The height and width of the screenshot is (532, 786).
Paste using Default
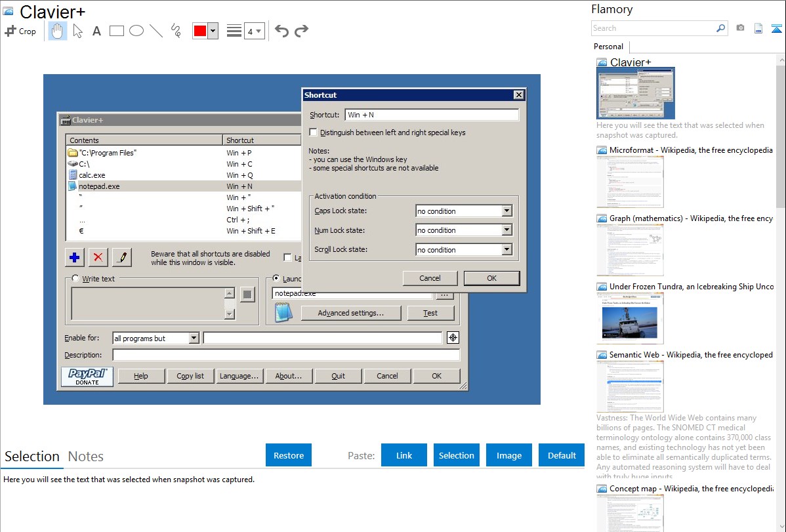[562, 455]
